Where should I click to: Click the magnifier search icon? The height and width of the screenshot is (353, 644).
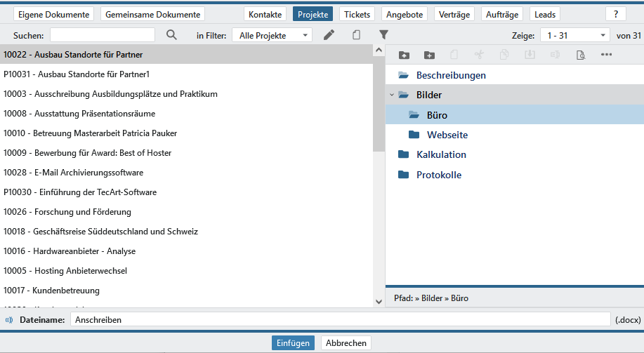pyautogui.click(x=171, y=35)
